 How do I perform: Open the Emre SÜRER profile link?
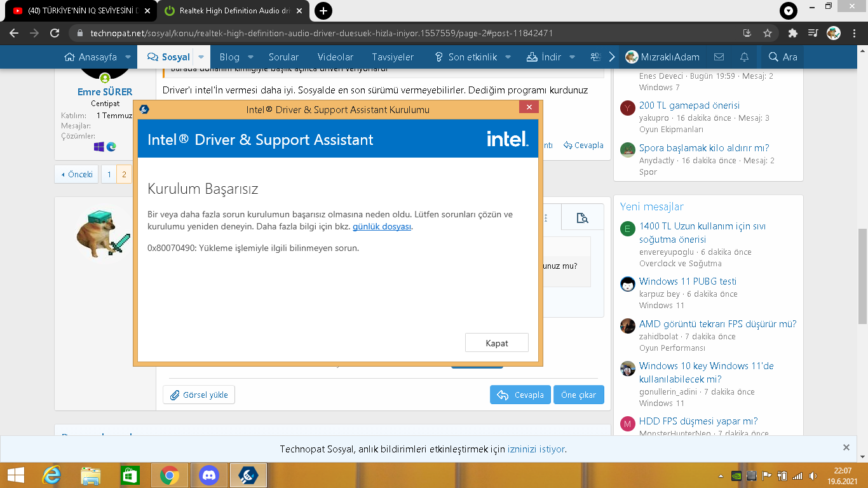[x=105, y=92]
